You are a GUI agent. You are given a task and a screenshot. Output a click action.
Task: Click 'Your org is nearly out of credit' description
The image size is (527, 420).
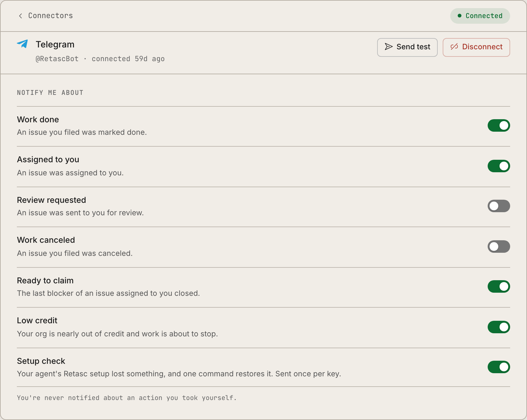[x=117, y=334]
